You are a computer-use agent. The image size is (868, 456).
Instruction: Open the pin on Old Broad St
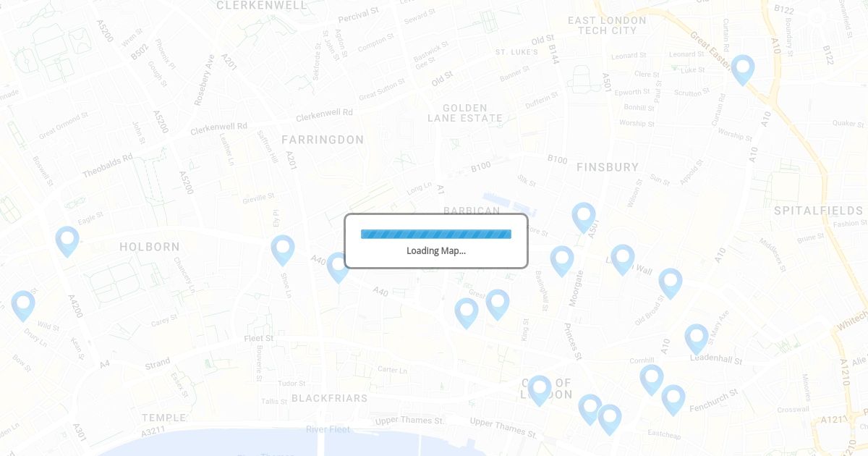(671, 283)
